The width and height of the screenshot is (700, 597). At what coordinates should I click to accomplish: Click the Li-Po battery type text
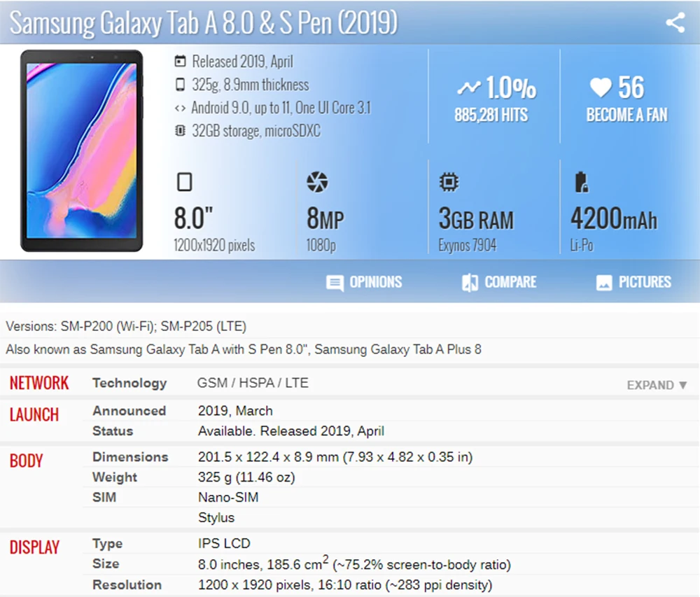point(582,246)
